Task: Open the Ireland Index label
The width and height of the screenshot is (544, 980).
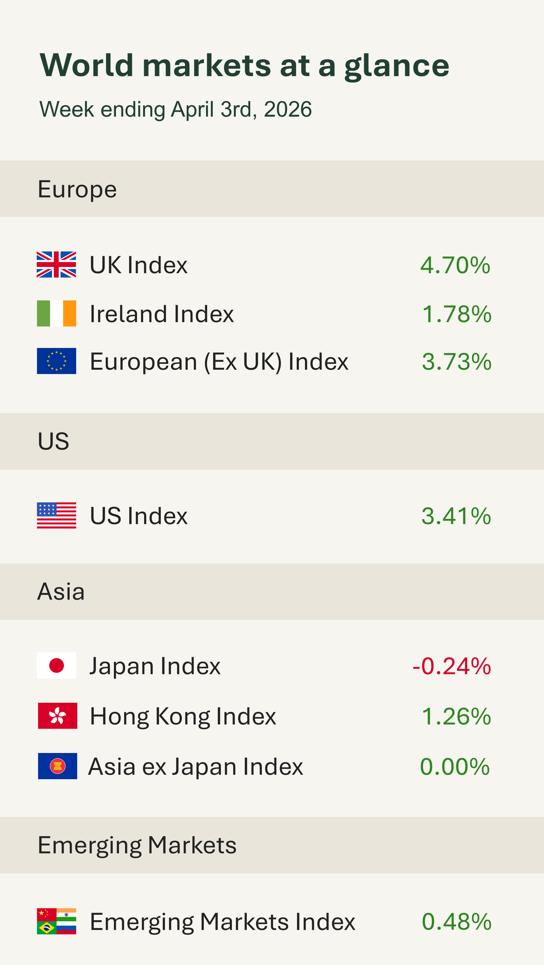Action: (x=162, y=314)
